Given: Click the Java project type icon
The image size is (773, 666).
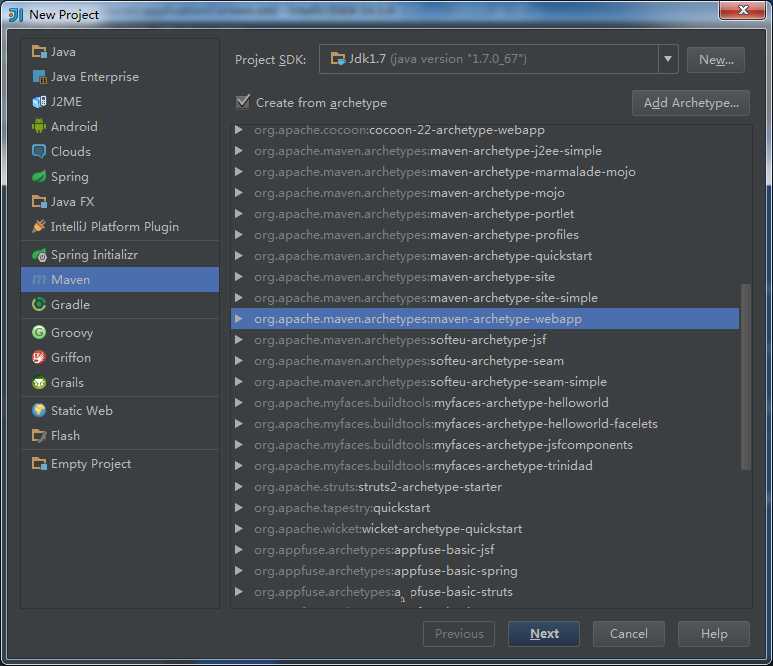Looking at the screenshot, I should pyautogui.click(x=39, y=51).
